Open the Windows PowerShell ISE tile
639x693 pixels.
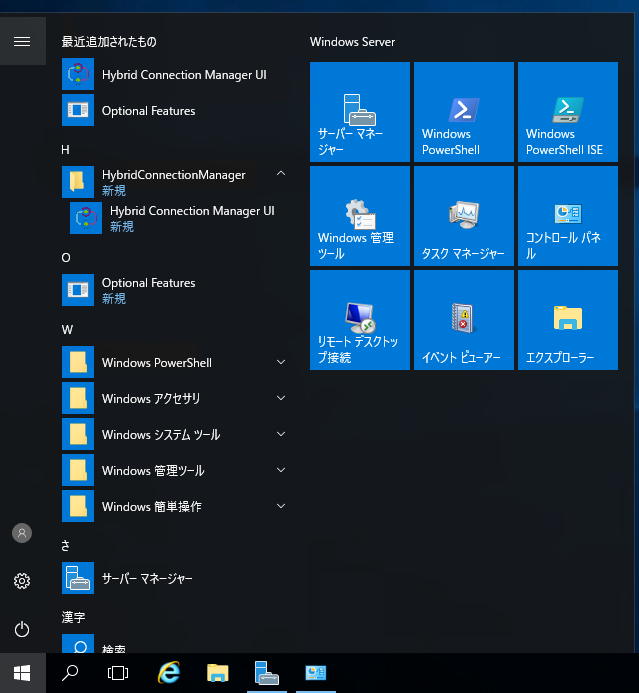(x=568, y=112)
